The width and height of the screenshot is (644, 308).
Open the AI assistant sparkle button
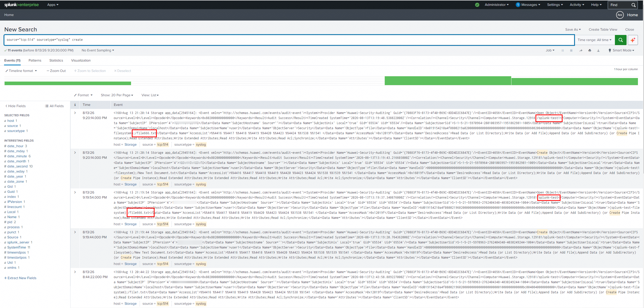coord(633,40)
